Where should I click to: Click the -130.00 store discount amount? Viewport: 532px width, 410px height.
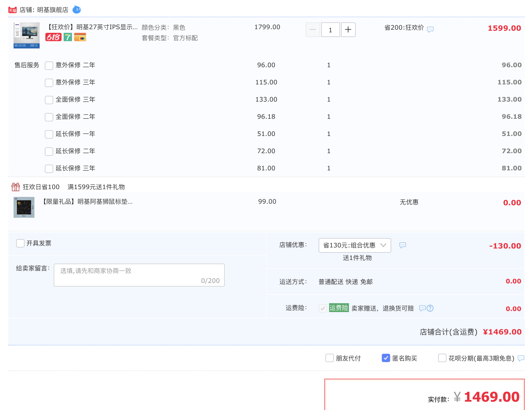click(x=505, y=246)
